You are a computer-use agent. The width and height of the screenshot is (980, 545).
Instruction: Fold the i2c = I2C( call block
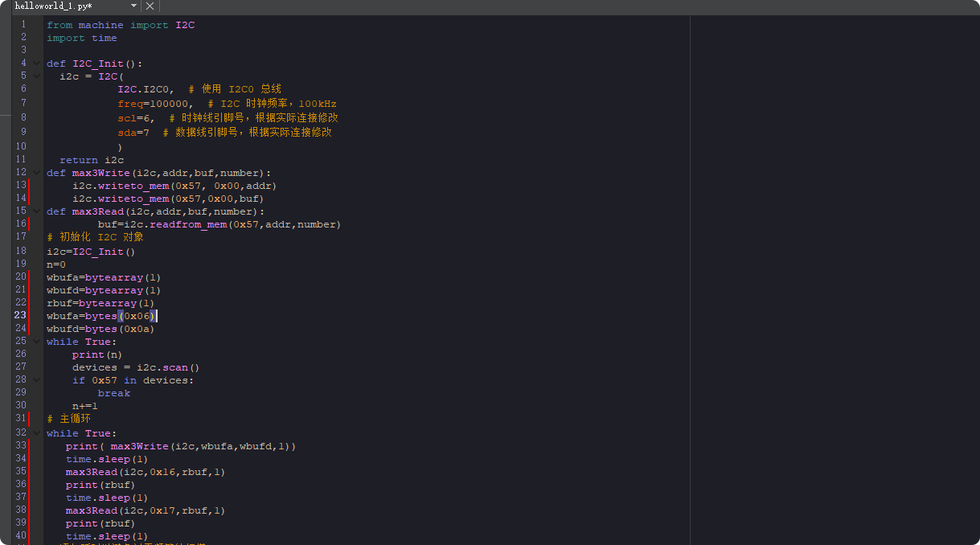click(36, 76)
